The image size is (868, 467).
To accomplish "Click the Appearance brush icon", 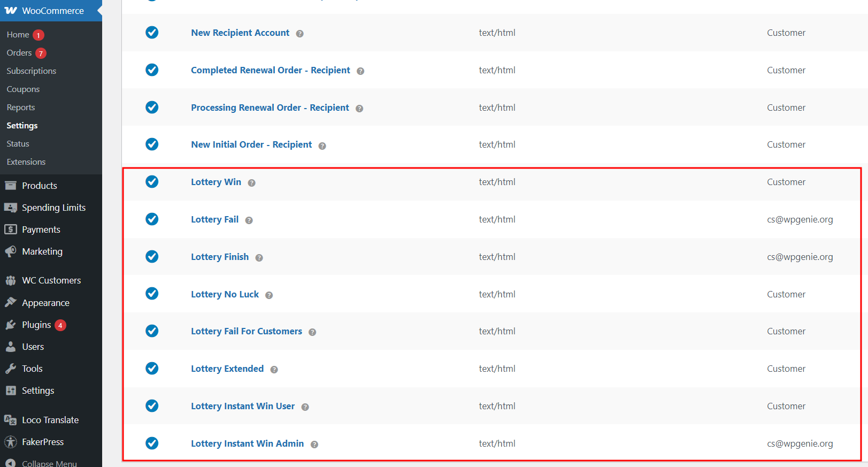I will [11, 303].
